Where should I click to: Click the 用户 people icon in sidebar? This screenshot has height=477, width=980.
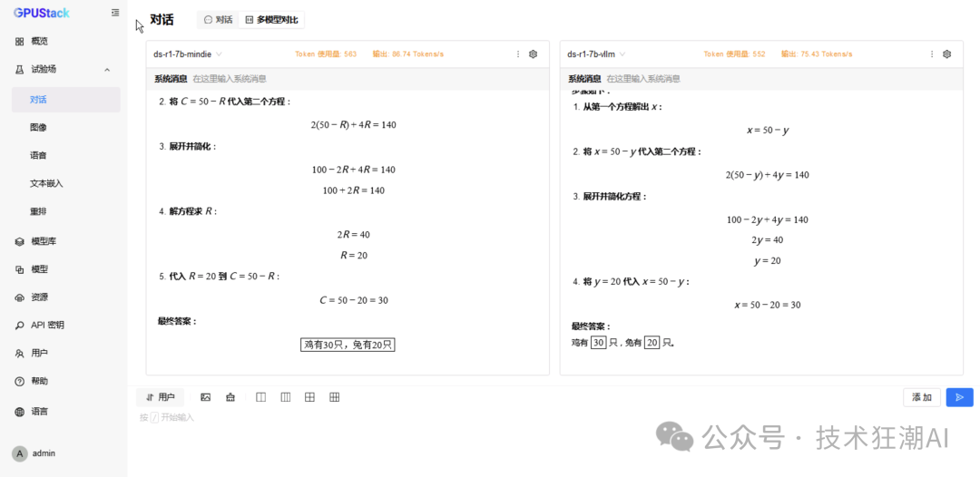click(19, 354)
